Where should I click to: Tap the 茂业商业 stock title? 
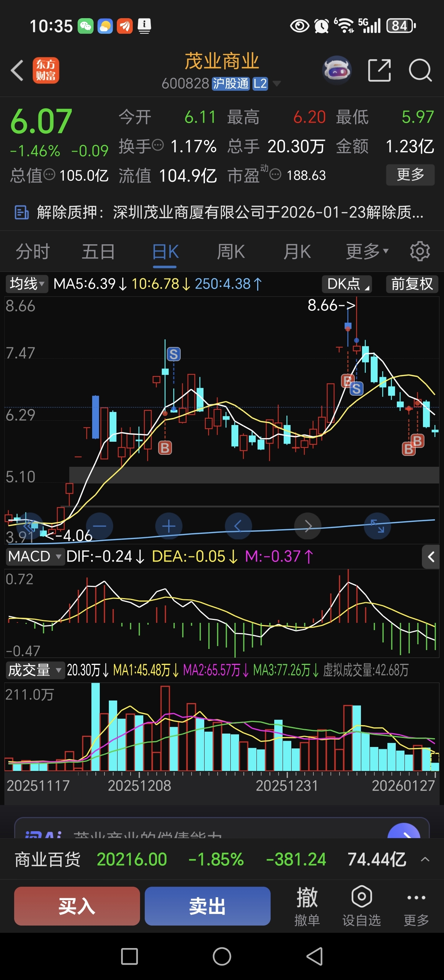pos(222,61)
